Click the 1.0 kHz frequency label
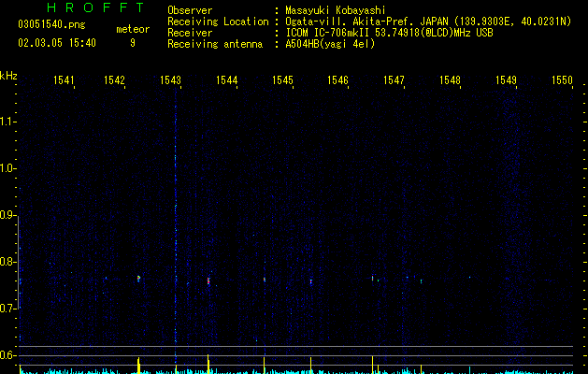The image size is (588, 374). (7, 168)
